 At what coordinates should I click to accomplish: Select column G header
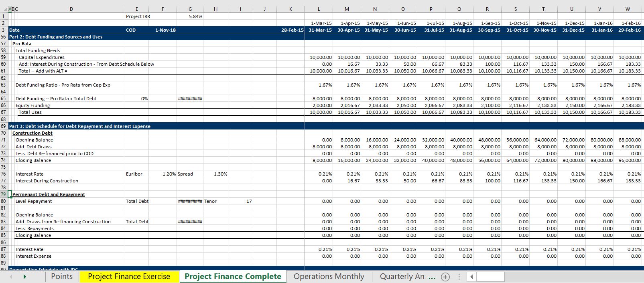tap(190, 9)
